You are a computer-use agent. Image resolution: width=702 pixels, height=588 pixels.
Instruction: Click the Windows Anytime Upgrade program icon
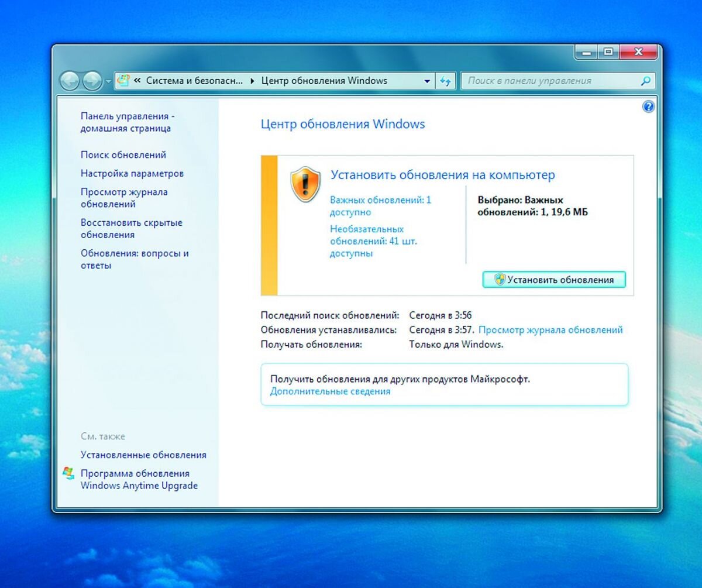pos(68,473)
